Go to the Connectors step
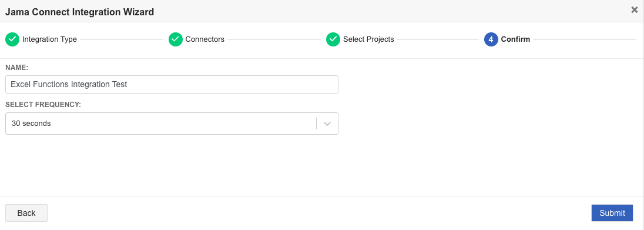 [x=204, y=39]
